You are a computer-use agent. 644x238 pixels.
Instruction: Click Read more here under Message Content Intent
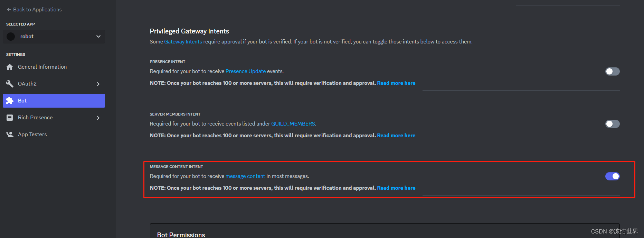pyautogui.click(x=396, y=188)
